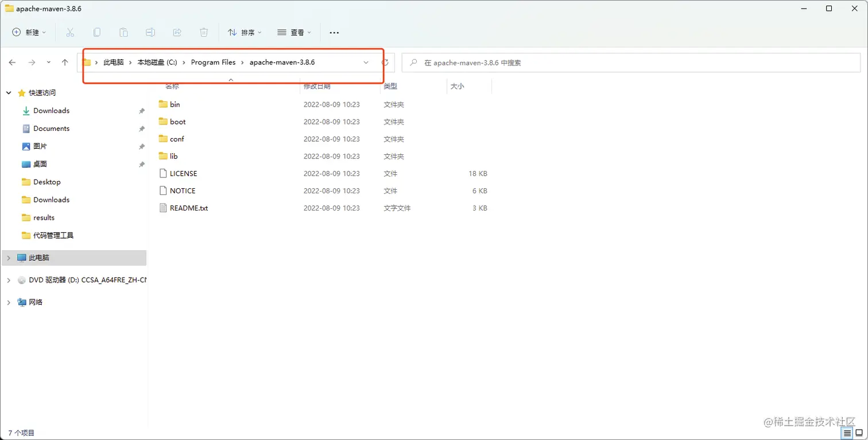Click the Copy icon in the toolbar
The width and height of the screenshot is (868, 440).
(x=97, y=33)
